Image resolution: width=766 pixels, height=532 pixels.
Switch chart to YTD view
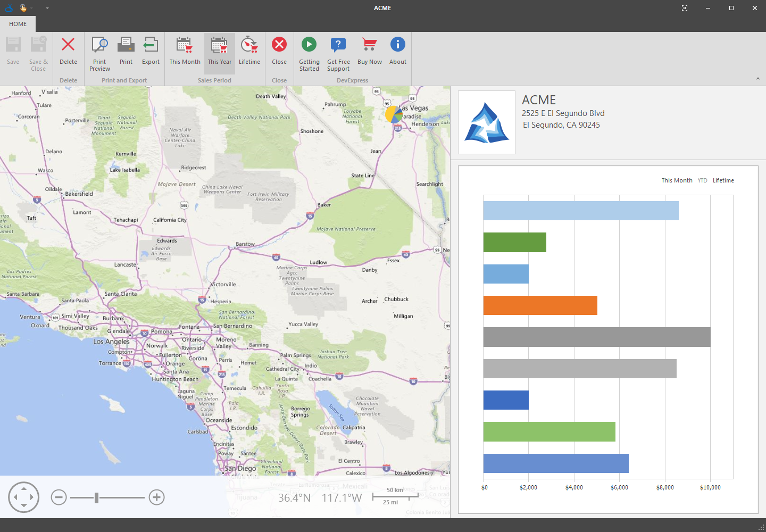tap(702, 180)
